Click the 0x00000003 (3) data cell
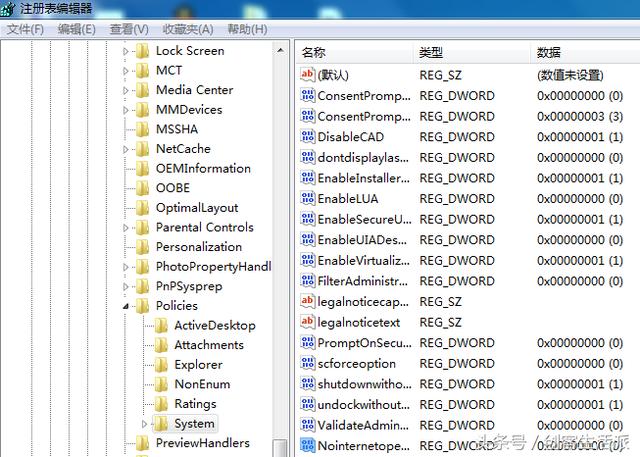The width and height of the screenshot is (640, 457). [x=580, y=116]
